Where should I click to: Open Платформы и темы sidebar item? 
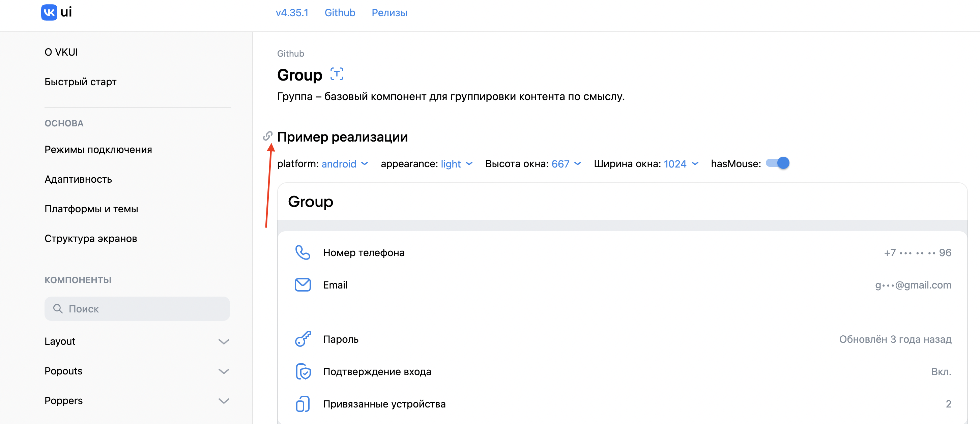coord(91,209)
